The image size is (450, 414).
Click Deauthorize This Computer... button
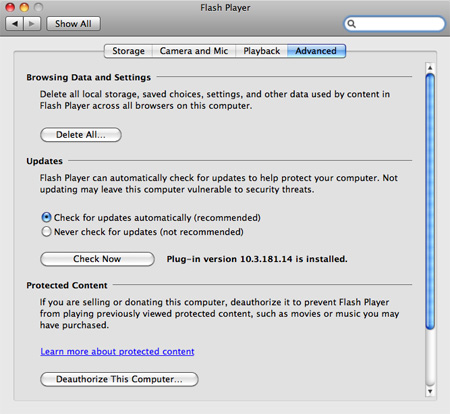(x=119, y=379)
